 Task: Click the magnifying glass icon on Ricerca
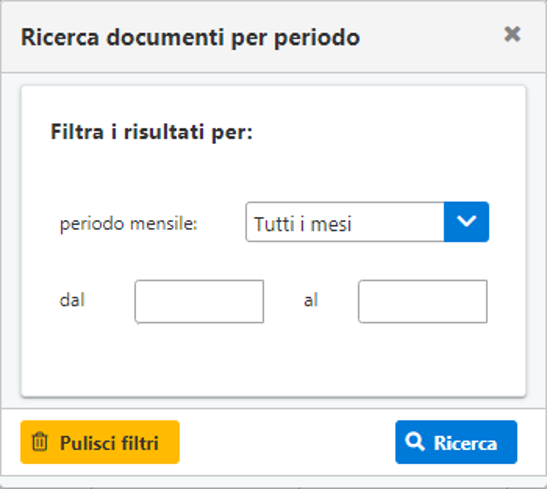pos(415,442)
